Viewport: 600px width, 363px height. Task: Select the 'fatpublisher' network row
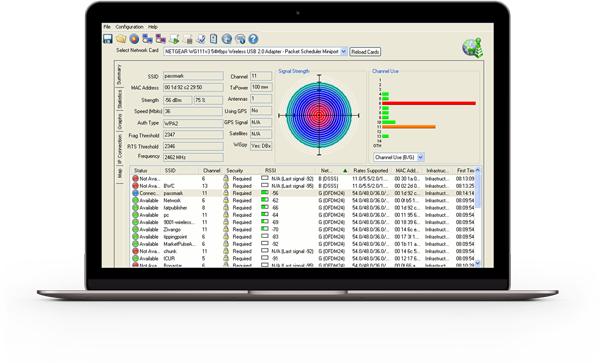pos(302,208)
